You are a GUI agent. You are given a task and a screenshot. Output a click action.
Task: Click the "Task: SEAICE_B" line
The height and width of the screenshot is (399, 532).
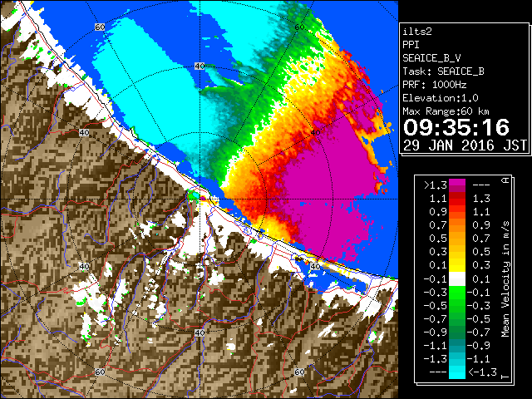443,71
